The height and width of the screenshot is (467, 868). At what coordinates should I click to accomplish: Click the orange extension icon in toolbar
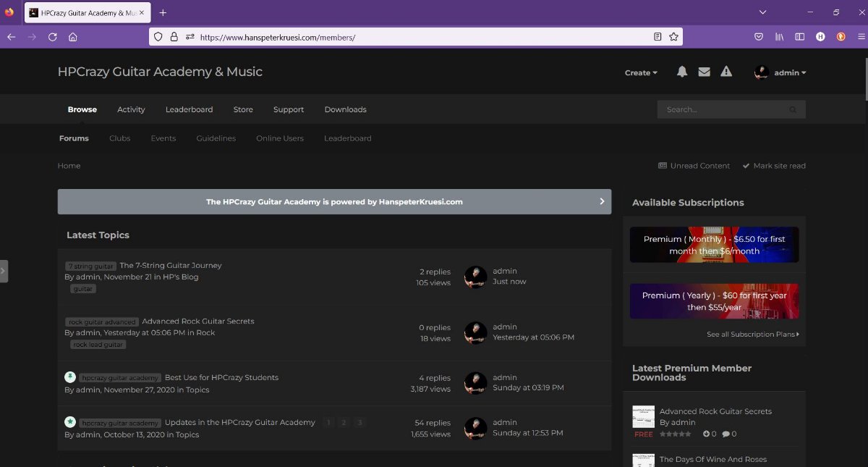[841, 37]
